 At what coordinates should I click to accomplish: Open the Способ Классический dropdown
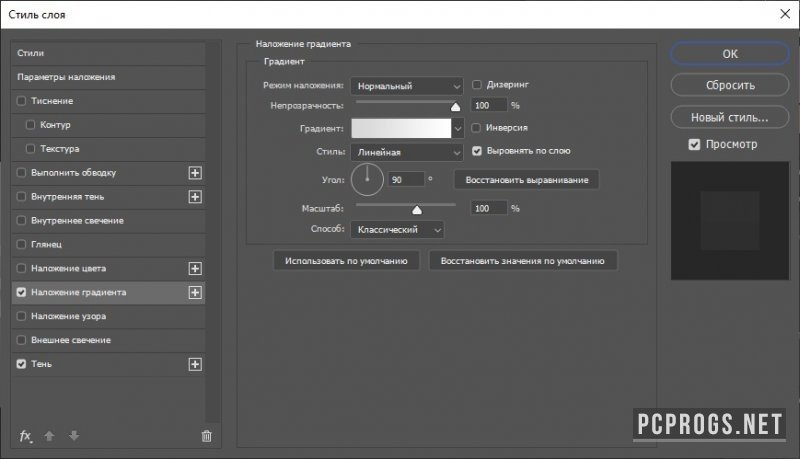[x=397, y=230]
